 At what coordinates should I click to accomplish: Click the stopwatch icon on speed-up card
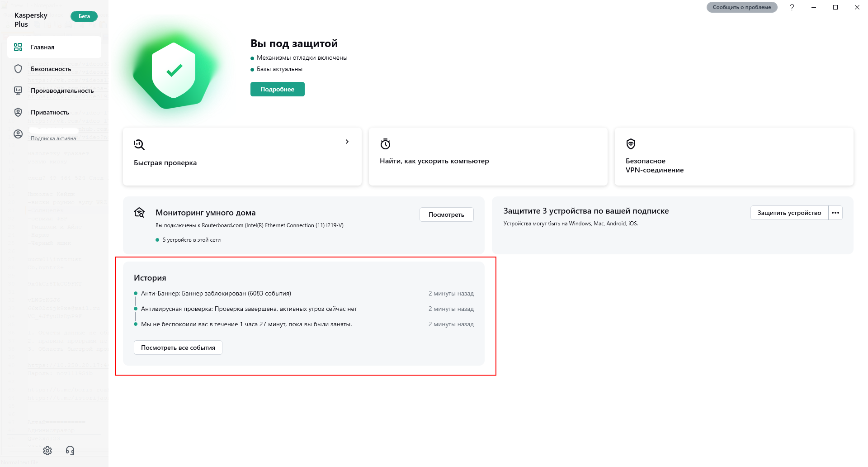[x=385, y=144]
